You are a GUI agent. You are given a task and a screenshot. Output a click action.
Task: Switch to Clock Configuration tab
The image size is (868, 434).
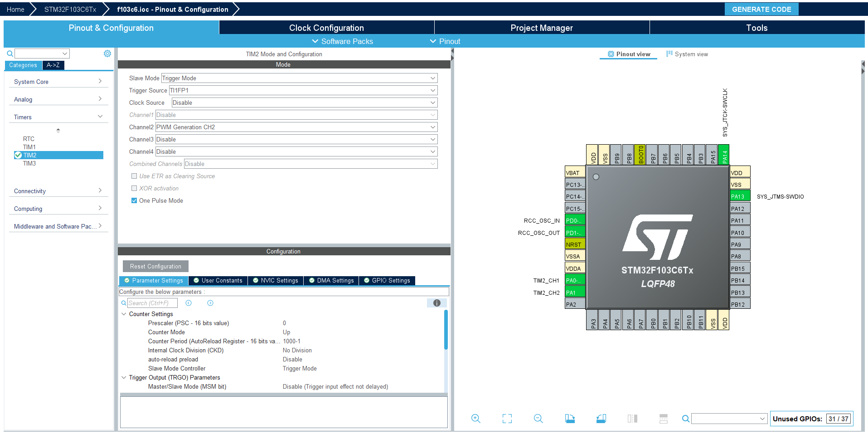[x=326, y=28]
